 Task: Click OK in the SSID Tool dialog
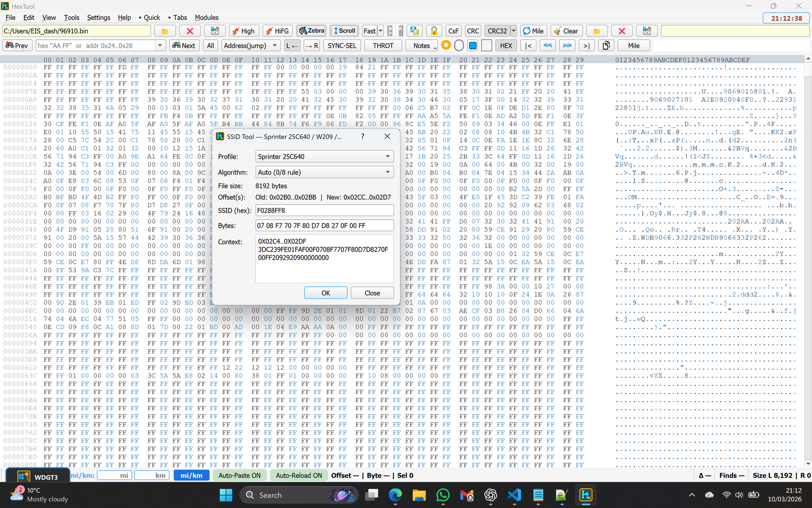pyautogui.click(x=326, y=293)
